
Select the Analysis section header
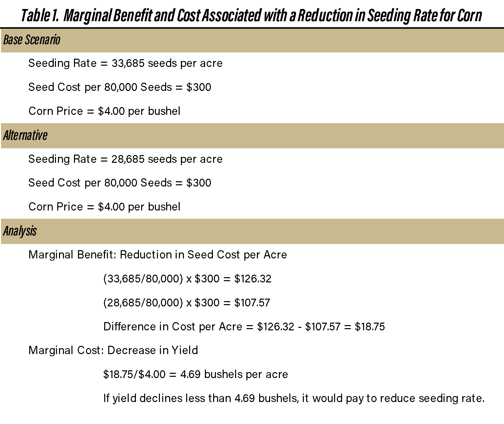[20, 231]
